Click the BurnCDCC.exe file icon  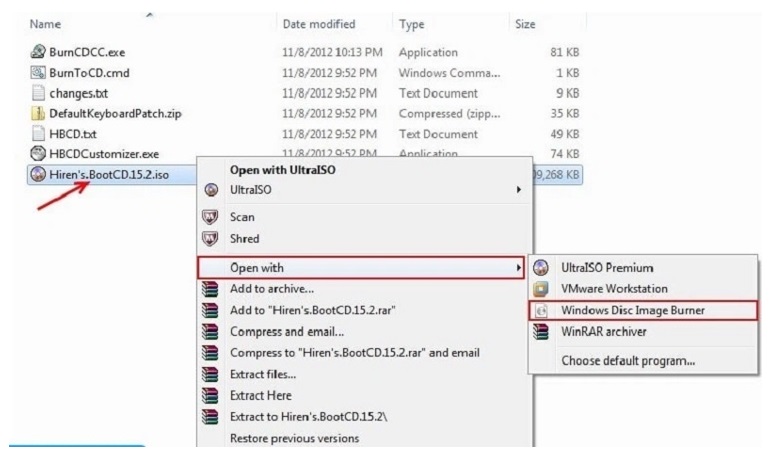click(x=39, y=52)
